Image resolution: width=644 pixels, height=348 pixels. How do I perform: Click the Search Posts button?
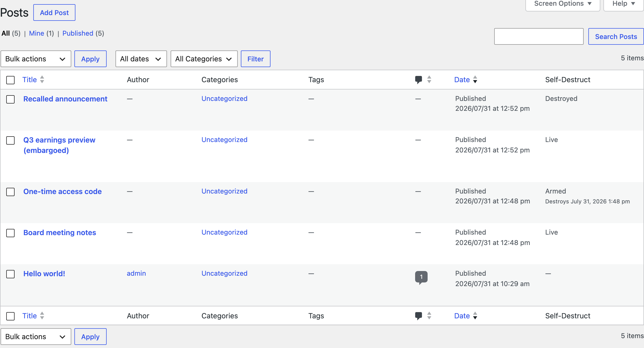[616, 36]
